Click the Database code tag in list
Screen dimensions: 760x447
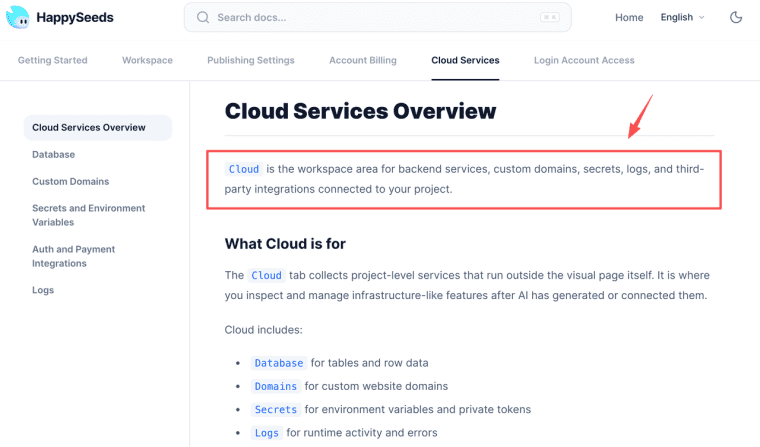click(279, 363)
